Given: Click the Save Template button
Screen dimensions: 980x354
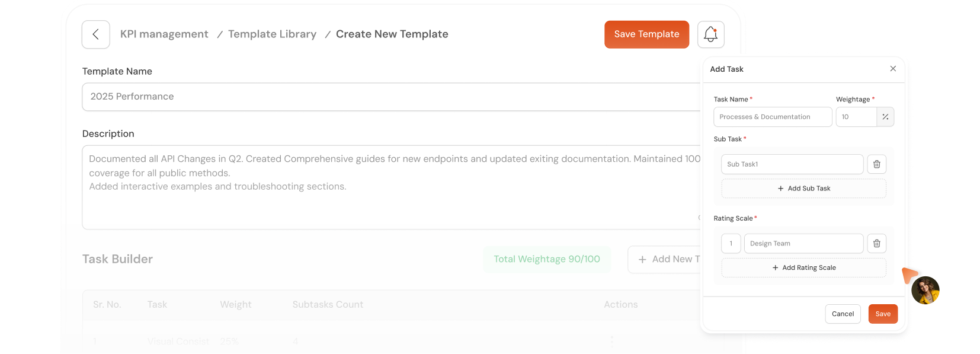Looking at the screenshot, I should [646, 34].
